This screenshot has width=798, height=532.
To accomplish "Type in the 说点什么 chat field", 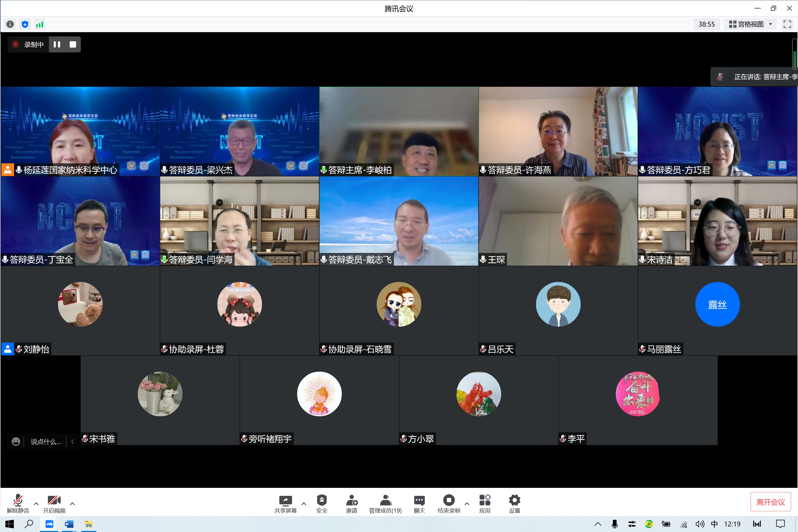I will (45, 441).
